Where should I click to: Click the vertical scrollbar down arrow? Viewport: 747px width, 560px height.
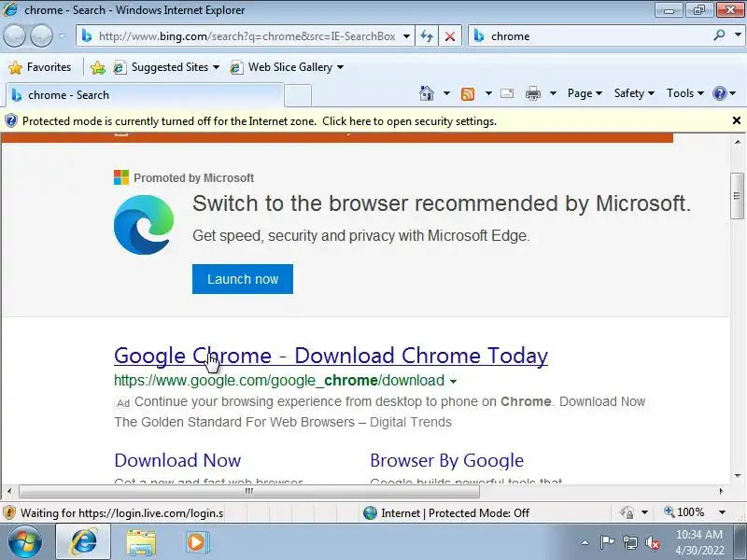coord(738,475)
